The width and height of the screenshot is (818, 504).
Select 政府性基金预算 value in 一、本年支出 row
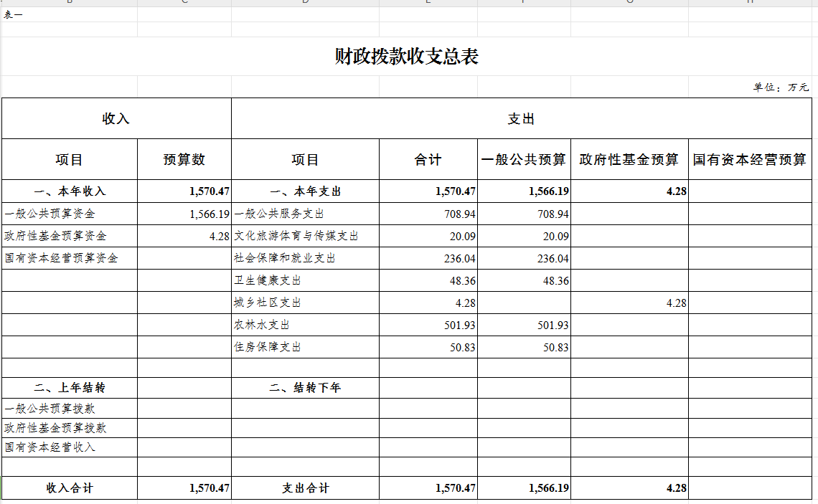pyautogui.click(x=630, y=191)
